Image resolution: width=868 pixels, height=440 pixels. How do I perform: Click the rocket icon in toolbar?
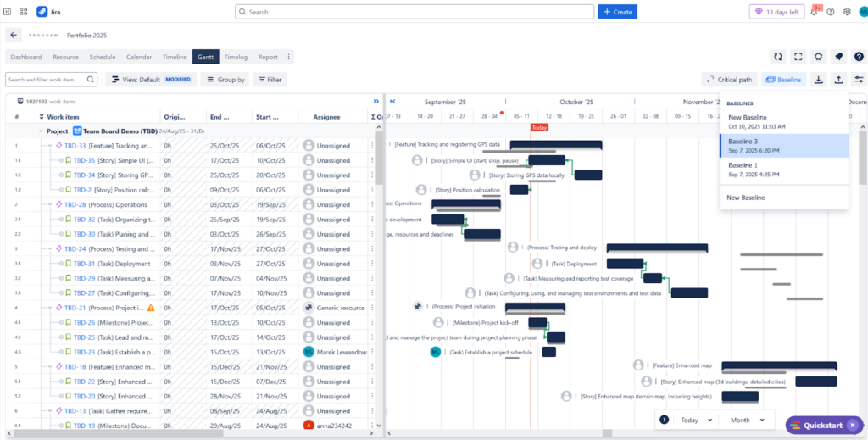tap(838, 57)
